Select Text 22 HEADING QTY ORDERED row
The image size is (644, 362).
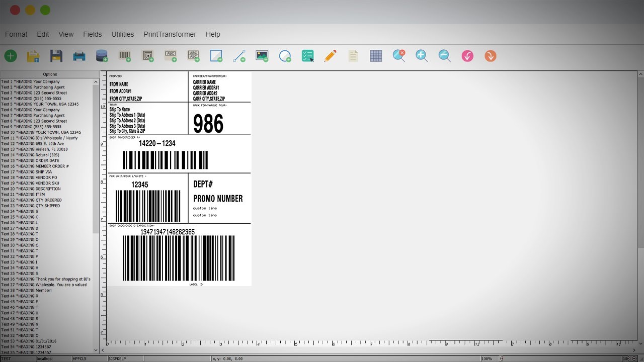[46, 200]
